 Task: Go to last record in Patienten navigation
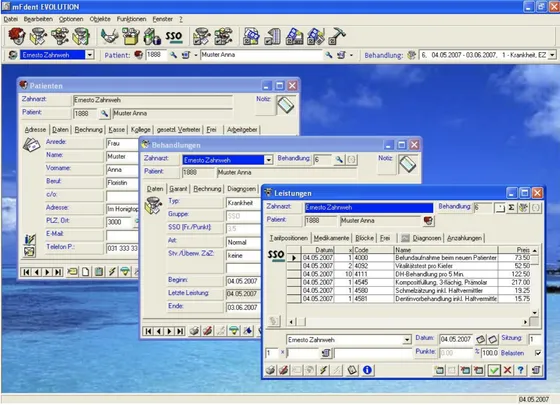[x=58, y=272]
